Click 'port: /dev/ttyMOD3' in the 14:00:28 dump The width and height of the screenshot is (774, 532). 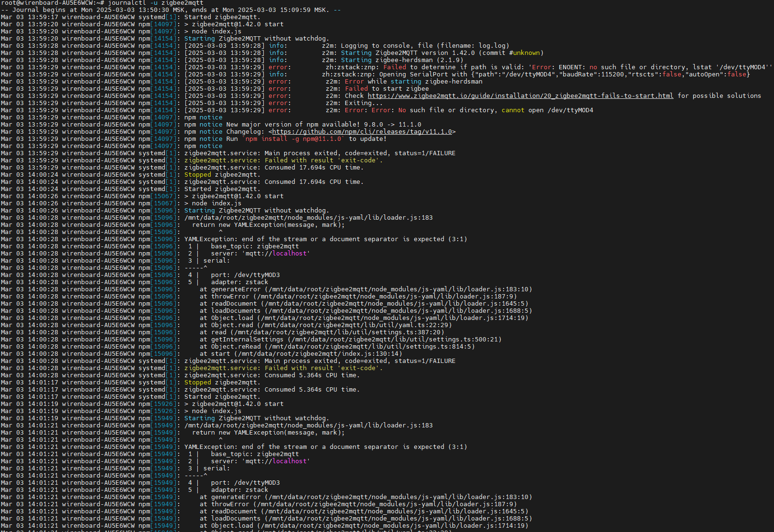pyautogui.click(x=246, y=275)
